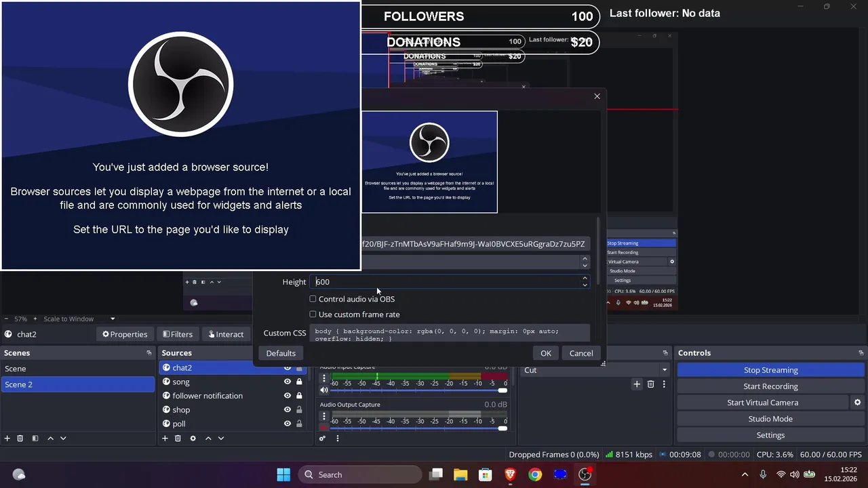Open source properties gear in Sources toolbar
The width and height of the screenshot is (868, 488).
pos(193,439)
